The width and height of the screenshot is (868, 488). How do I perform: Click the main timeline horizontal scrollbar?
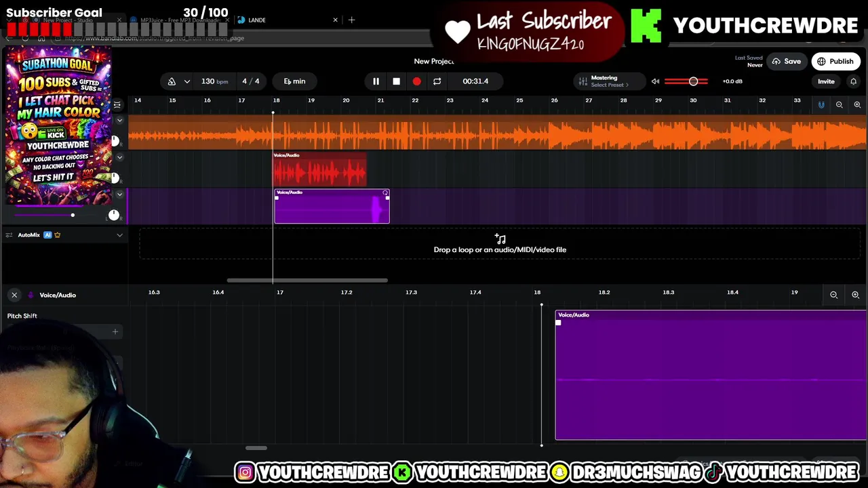307,281
